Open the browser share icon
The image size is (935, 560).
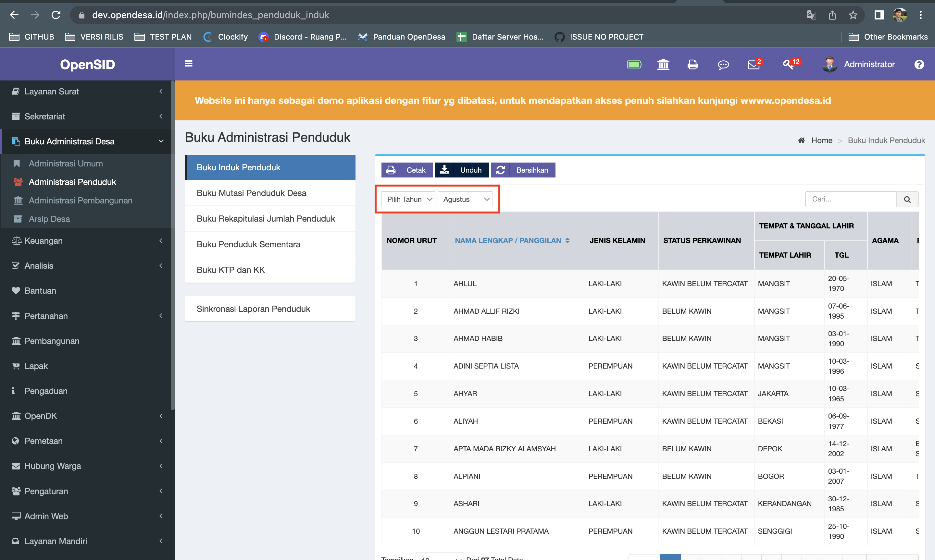832,15
